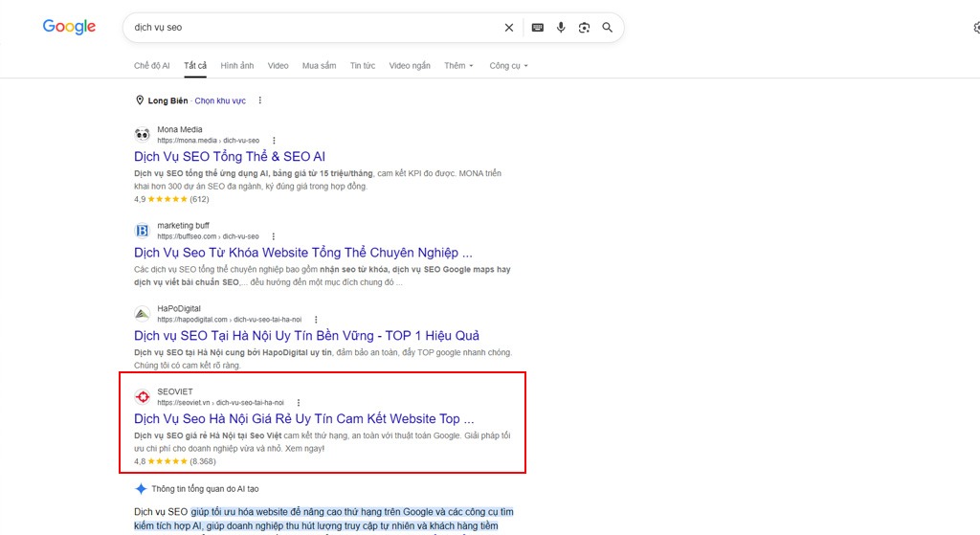Expand the Công cụ dropdown
Viewport: 980px width, 535px height.
click(x=508, y=66)
